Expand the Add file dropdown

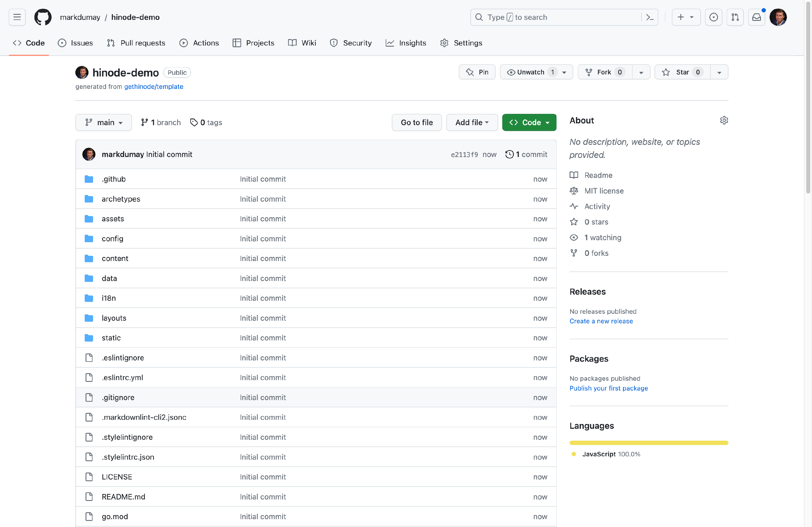click(x=472, y=122)
